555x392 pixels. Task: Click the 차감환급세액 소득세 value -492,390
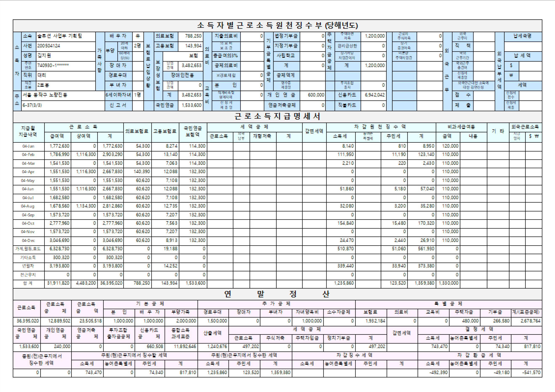(439, 373)
